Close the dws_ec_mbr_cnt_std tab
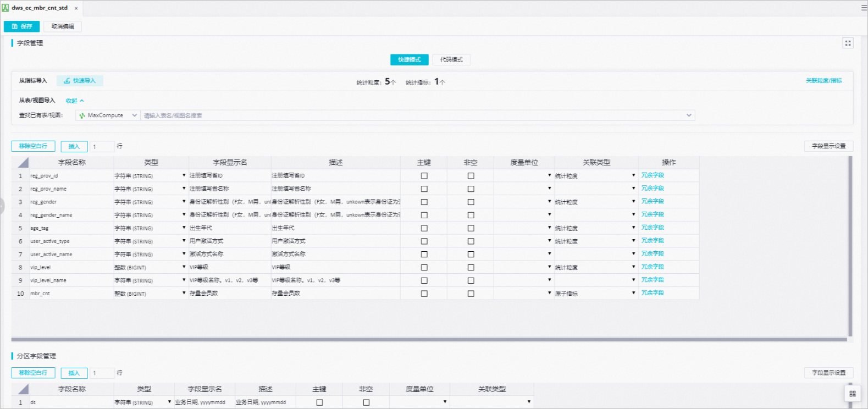 [x=76, y=8]
